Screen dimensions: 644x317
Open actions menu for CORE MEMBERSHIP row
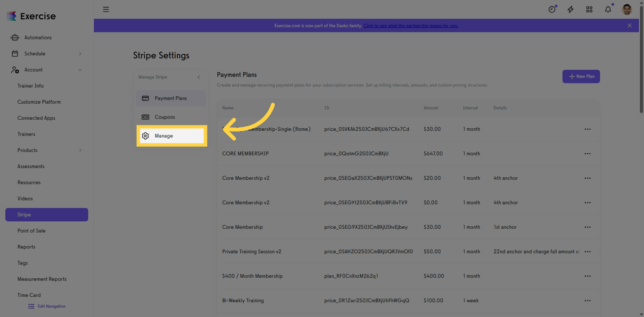pyautogui.click(x=587, y=153)
